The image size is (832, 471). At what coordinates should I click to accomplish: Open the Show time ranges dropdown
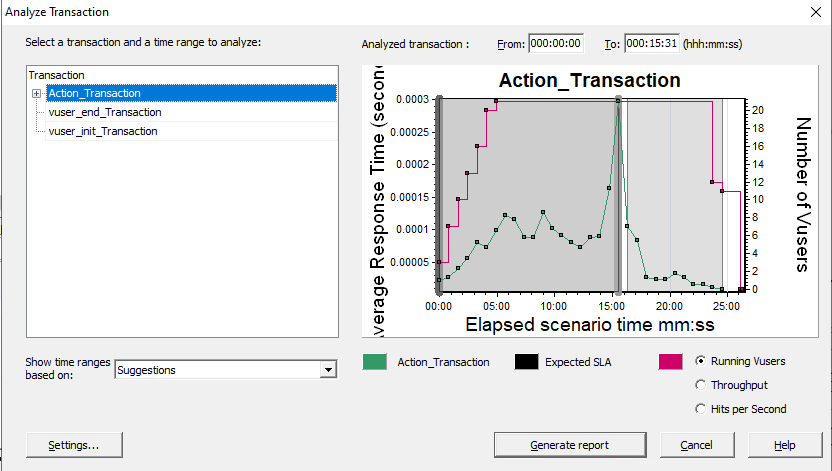point(225,370)
